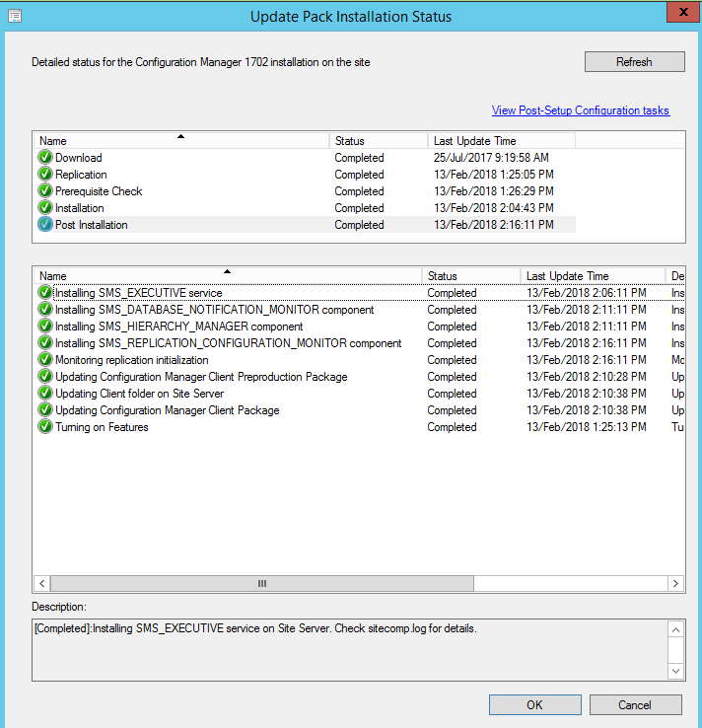
Task: Click the 13/Feb/2018 2:06:11 PM time cell
Action: tap(587, 293)
